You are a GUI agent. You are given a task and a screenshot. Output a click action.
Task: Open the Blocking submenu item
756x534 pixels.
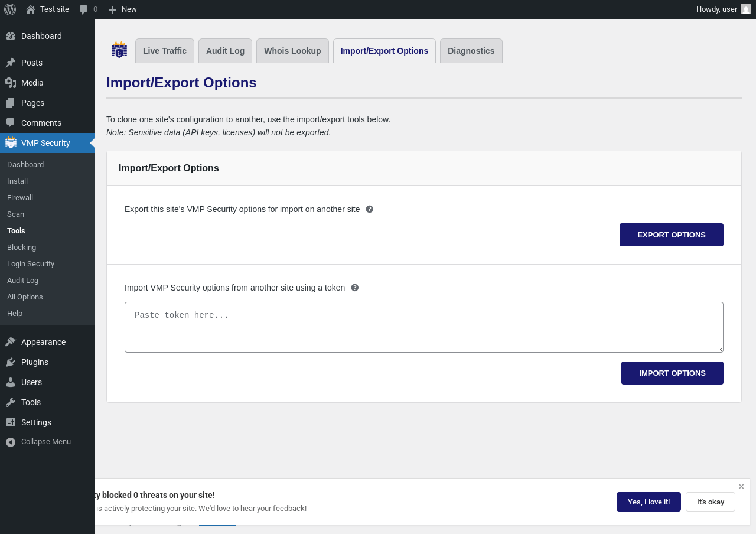[x=47, y=247]
